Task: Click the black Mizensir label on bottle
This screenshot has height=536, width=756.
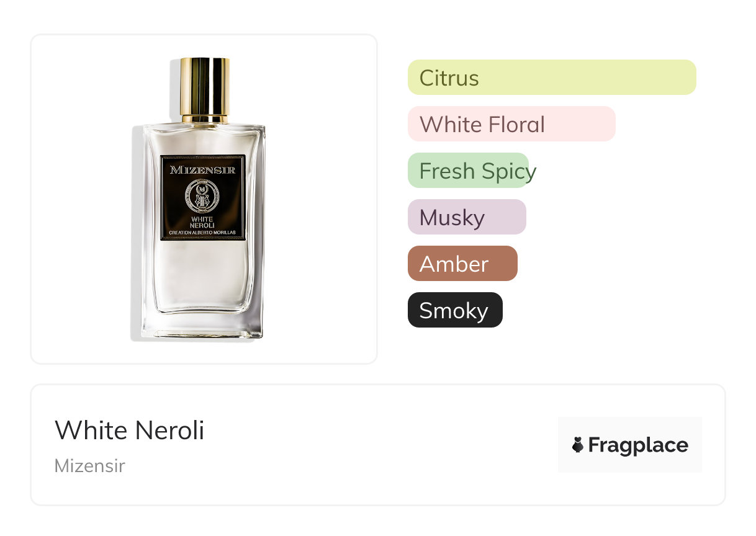Action: point(203,198)
